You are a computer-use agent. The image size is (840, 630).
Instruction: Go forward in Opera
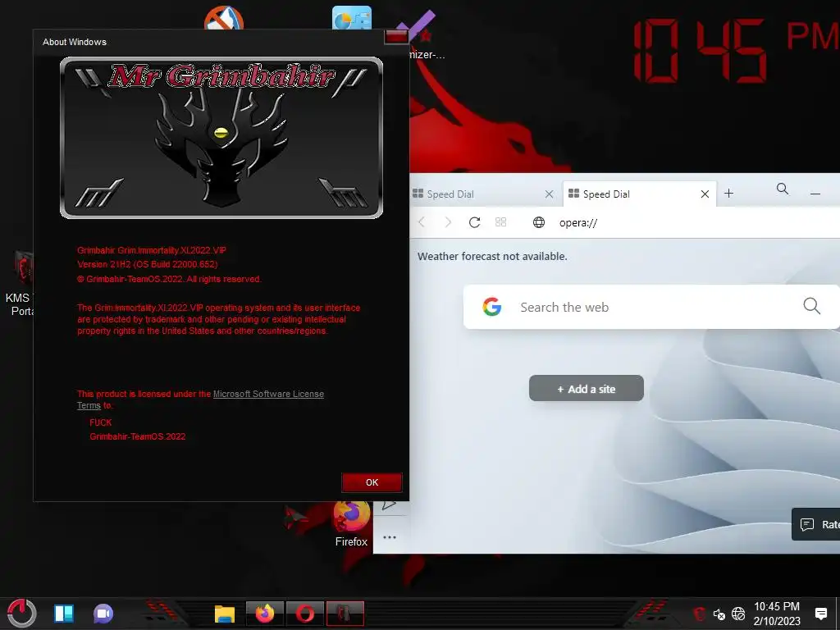pos(448,222)
